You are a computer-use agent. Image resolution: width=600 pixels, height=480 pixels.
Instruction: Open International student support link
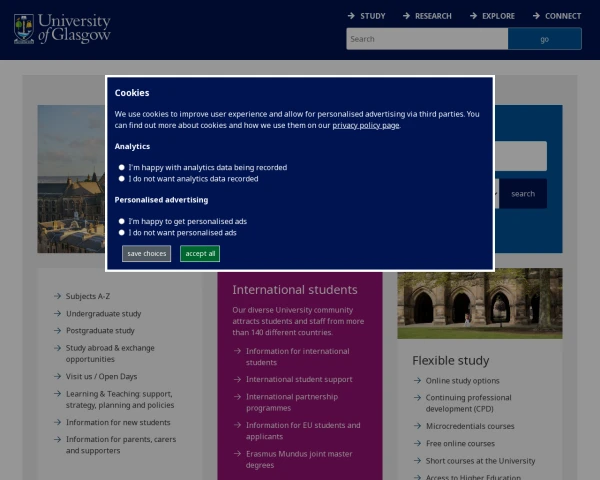[x=299, y=379]
